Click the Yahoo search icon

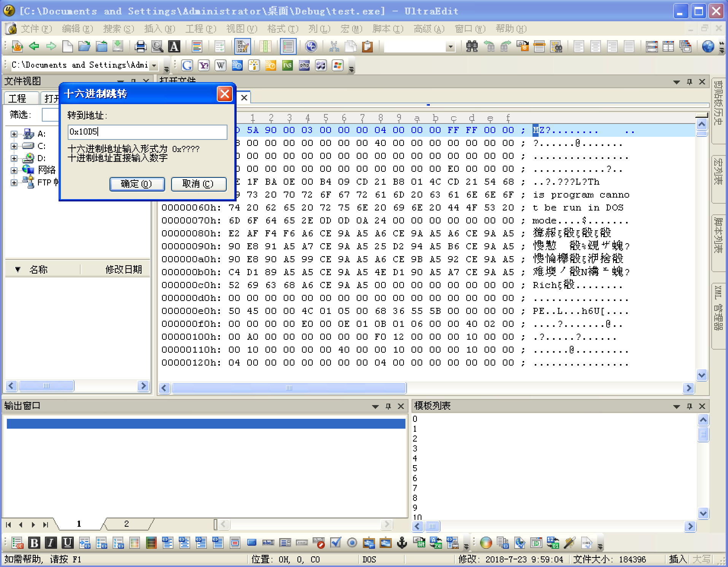click(x=204, y=65)
